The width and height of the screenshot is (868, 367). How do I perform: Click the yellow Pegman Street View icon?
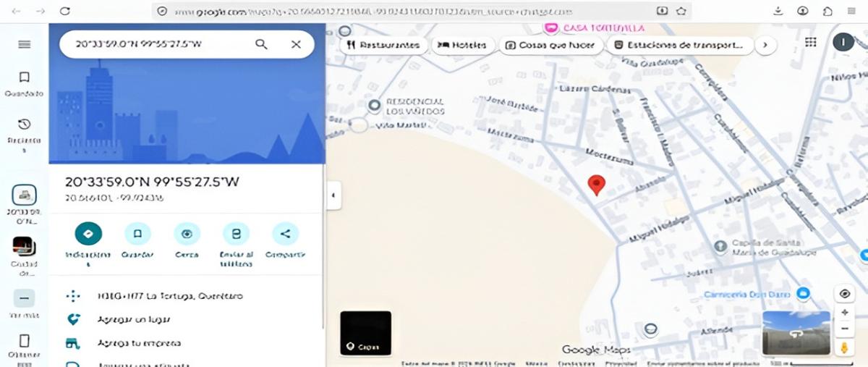[x=844, y=347]
